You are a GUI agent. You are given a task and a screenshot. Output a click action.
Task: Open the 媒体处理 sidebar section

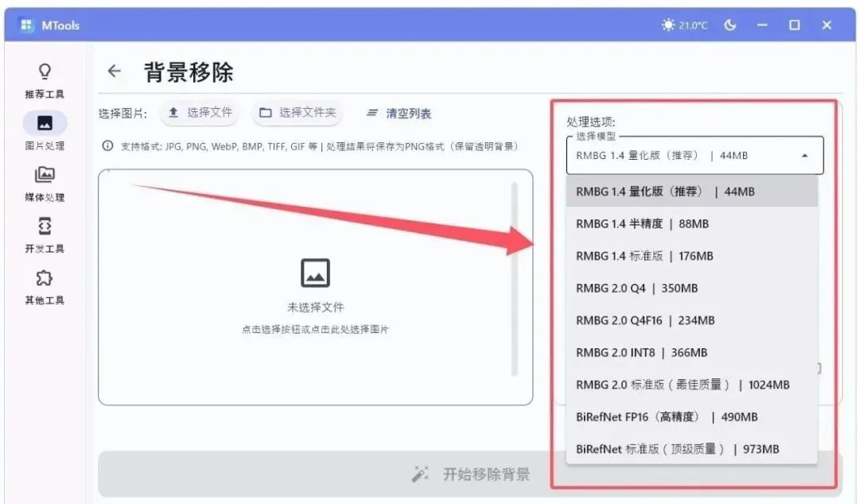pos(45,184)
